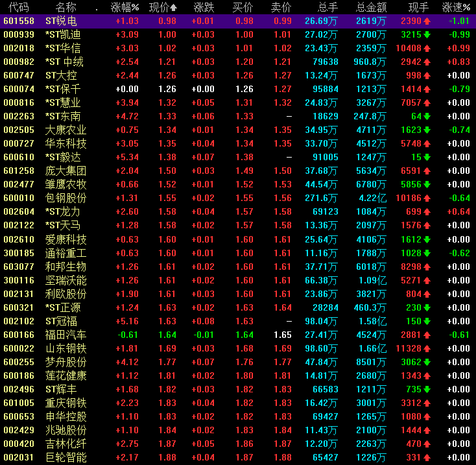
Task: Click 梦舟股份 current price 1.77
Action: pos(167,362)
